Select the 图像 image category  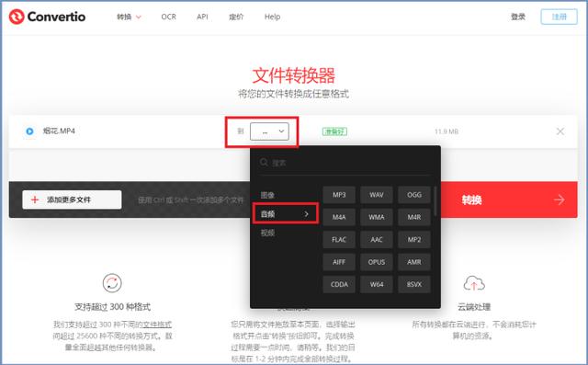click(x=267, y=195)
